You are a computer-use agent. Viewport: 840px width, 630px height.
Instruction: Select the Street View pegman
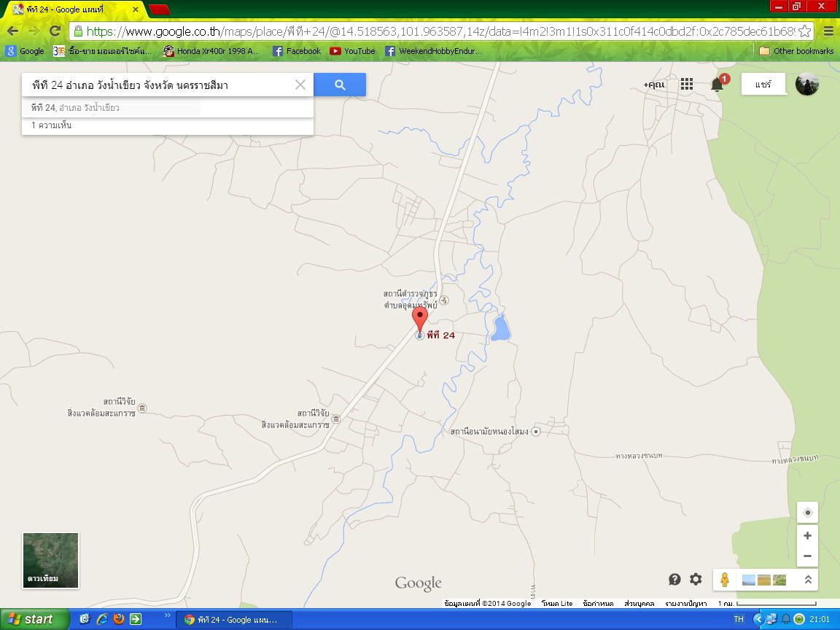click(724, 580)
